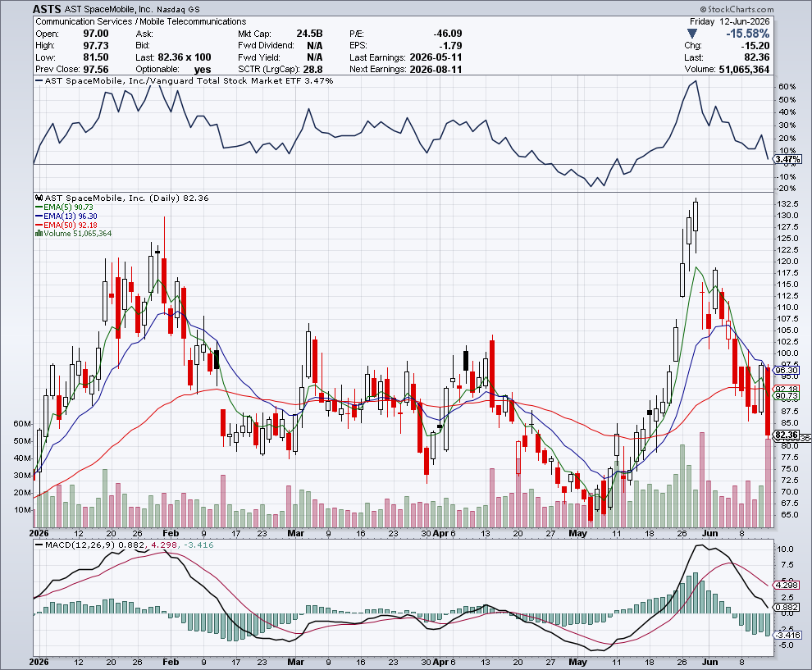Click the 4.298 MACD signal axis tag

[x=786, y=585]
